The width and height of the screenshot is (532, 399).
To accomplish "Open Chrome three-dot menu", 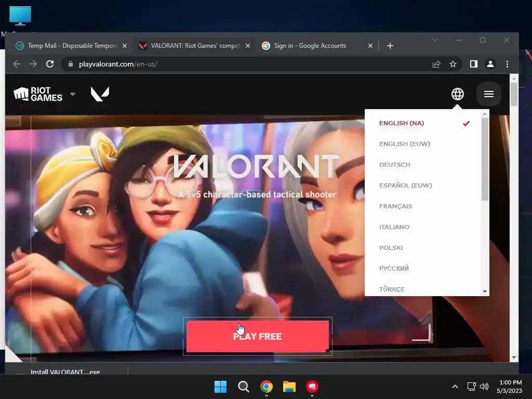I will pyautogui.click(x=507, y=64).
